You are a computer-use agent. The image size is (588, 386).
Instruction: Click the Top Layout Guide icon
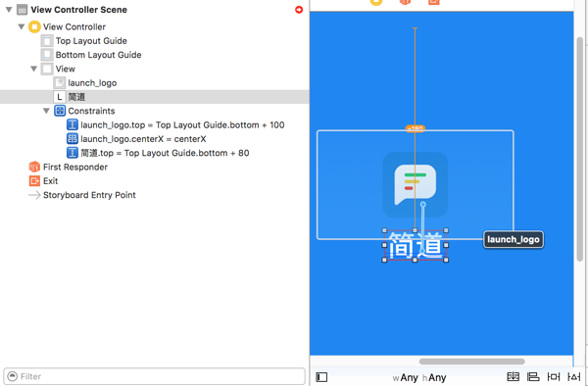click(47, 41)
